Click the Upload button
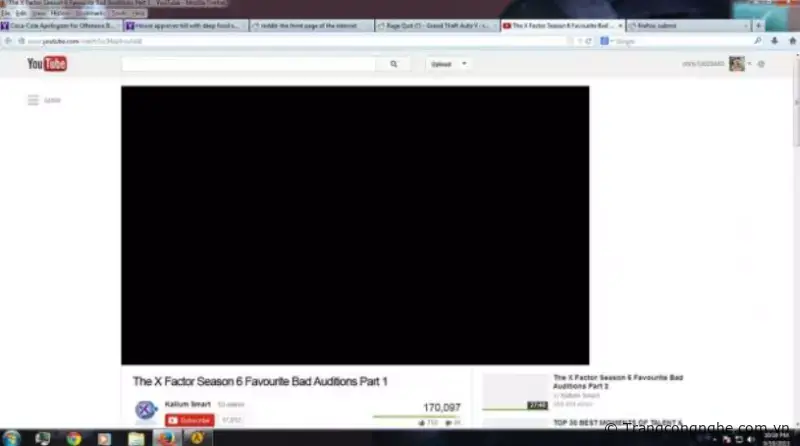Screen dimensions: 800x446 (440, 64)
